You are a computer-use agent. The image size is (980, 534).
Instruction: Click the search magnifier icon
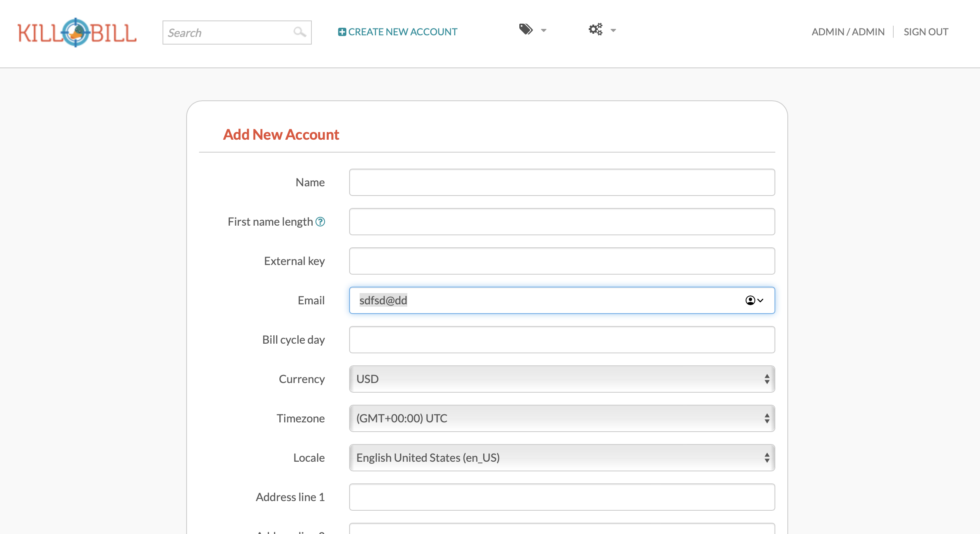point(299,32)
